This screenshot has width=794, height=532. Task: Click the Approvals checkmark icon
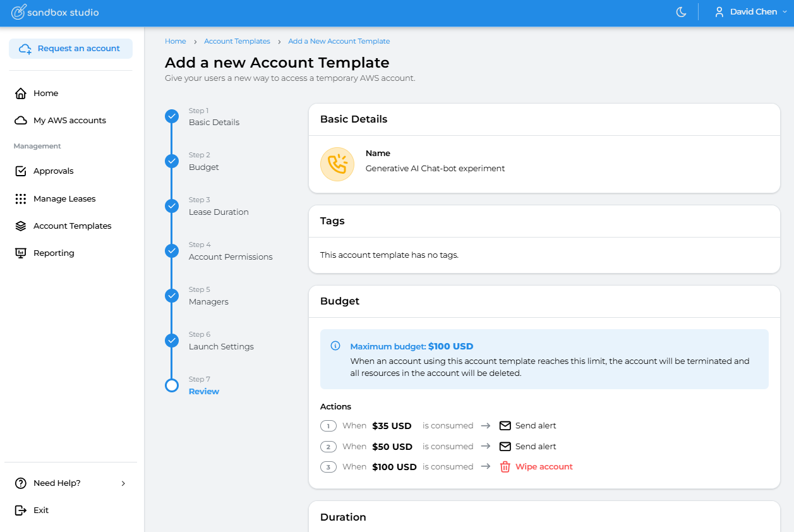(21, 171)
